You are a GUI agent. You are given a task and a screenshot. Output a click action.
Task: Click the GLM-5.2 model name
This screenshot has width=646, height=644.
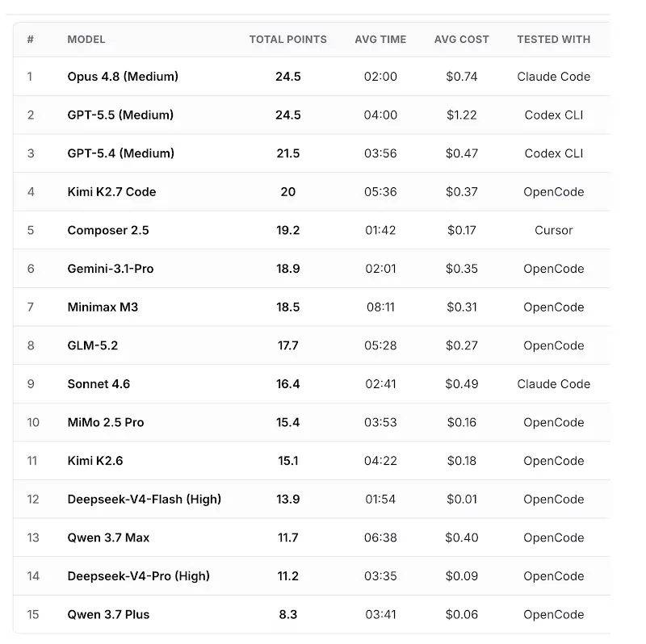point(93,345)
